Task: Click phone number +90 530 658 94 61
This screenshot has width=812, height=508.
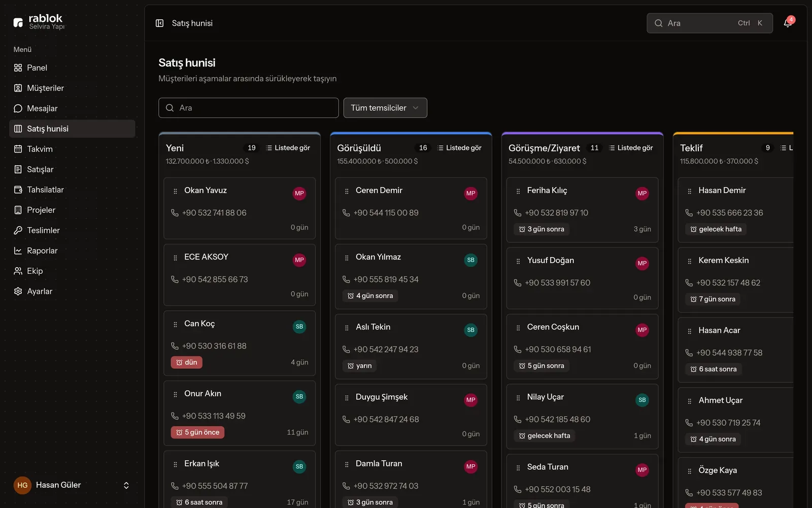Action: 558,350
